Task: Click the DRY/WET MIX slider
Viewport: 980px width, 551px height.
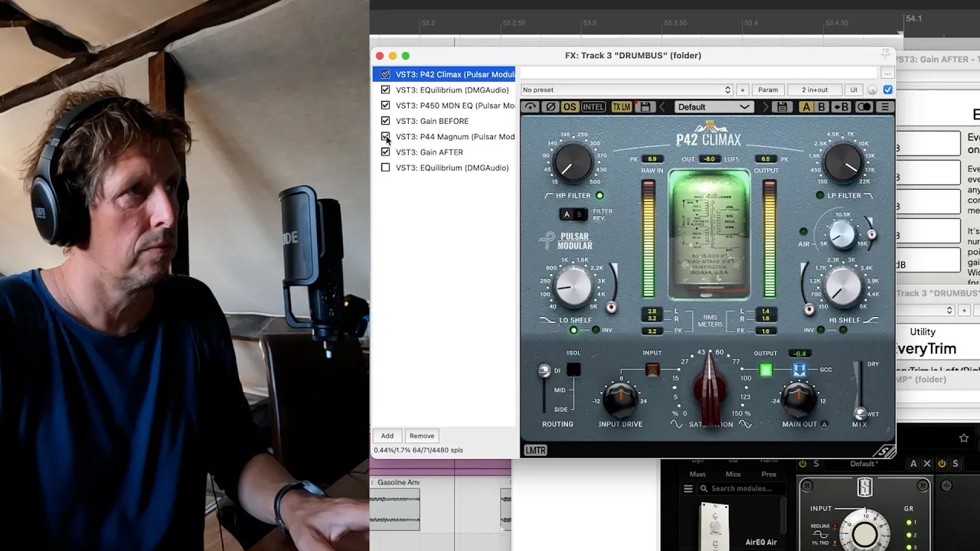Action: click(x=860, y=390)
